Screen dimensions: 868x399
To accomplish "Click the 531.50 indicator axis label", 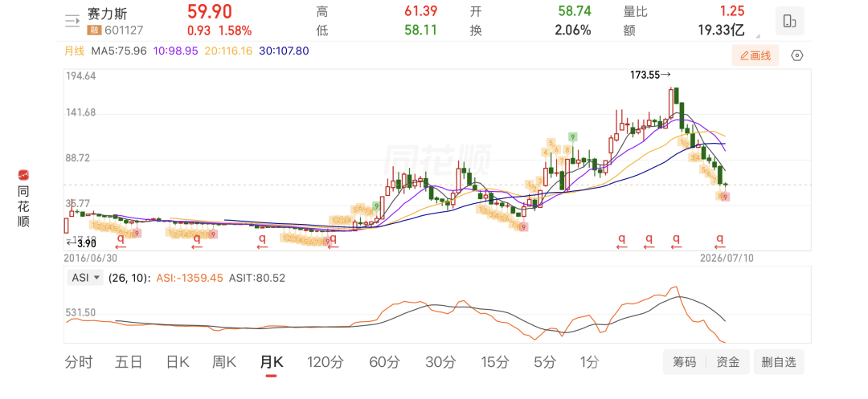I will (x=81, y=313).
